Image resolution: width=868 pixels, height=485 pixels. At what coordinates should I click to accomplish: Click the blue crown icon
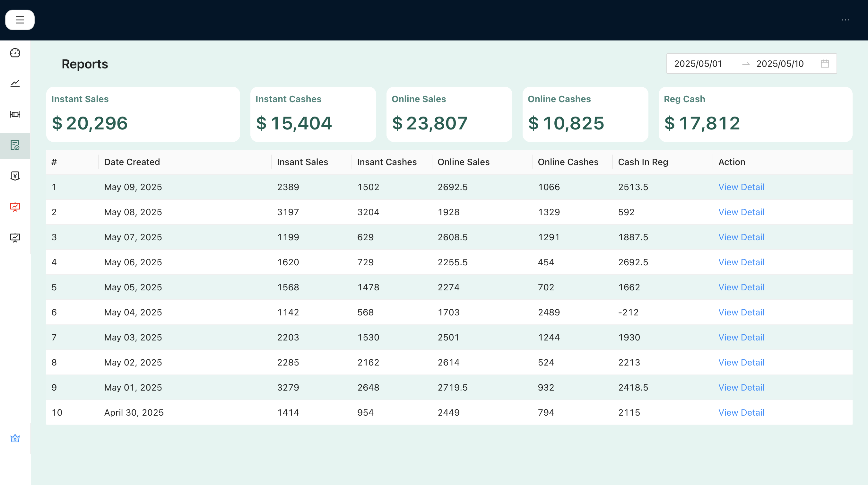click(15, 438)
